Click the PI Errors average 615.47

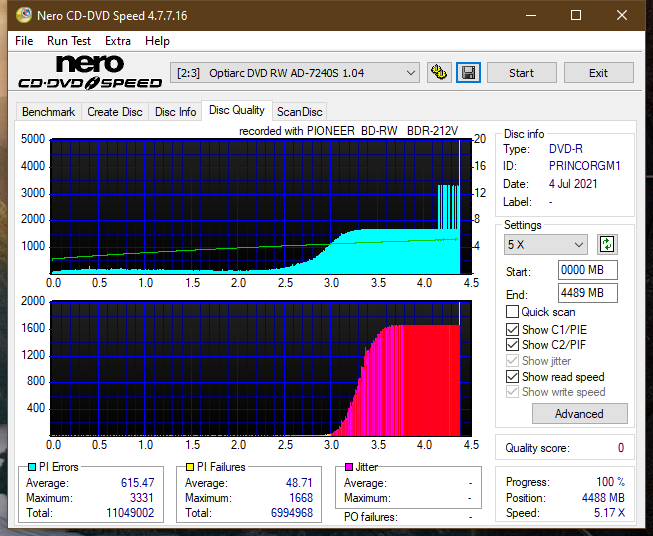(x=137, y=483)
